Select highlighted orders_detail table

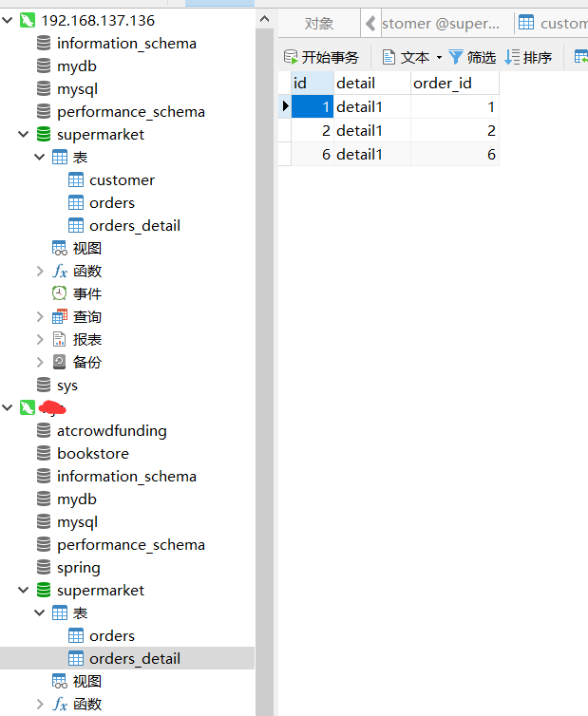click(x=127, y=658)
